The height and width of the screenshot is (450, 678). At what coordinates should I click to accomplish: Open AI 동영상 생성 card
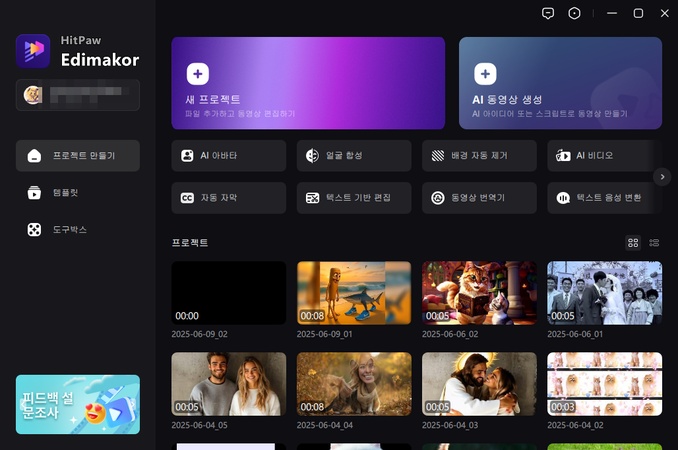[x=560, y=83]
